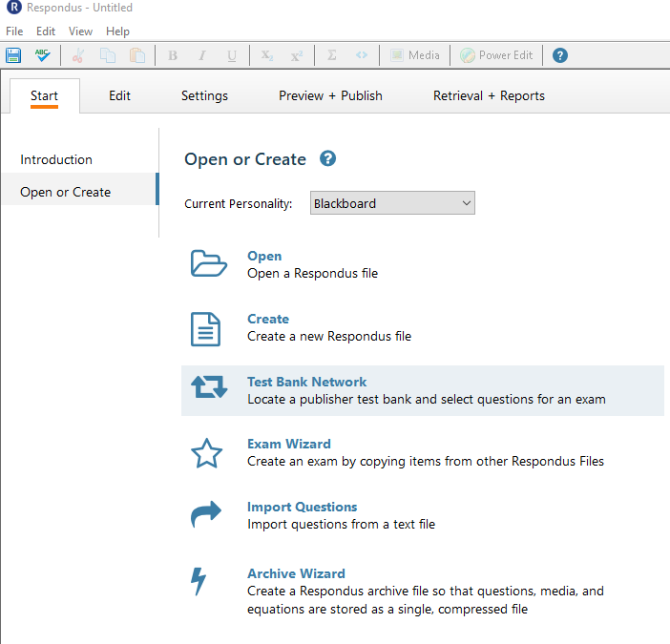Open the toolbar Help question mark icon
This screenshot has width=670, height=644.
pyautogui.click(x=559, y=55)
